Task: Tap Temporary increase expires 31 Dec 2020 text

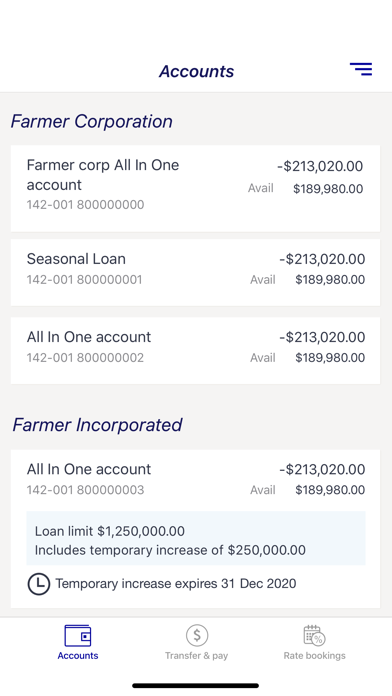Action: 176,583
